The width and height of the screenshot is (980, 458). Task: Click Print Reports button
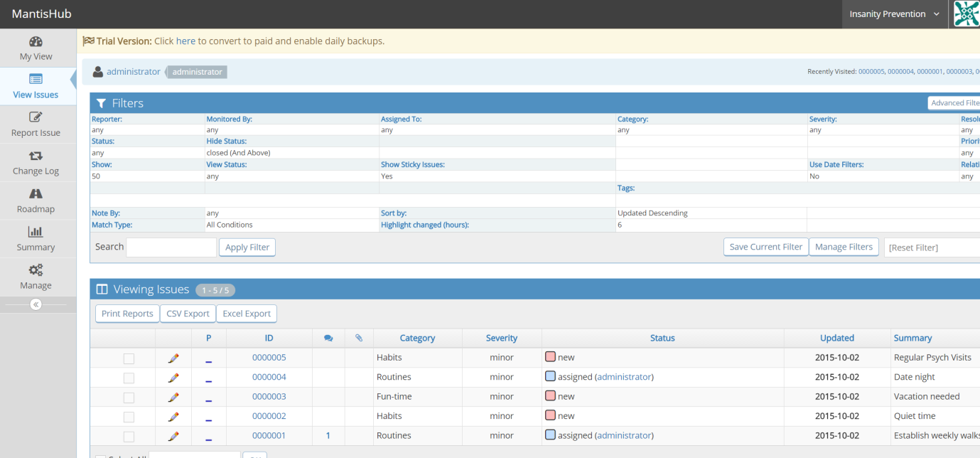point(127,314)
